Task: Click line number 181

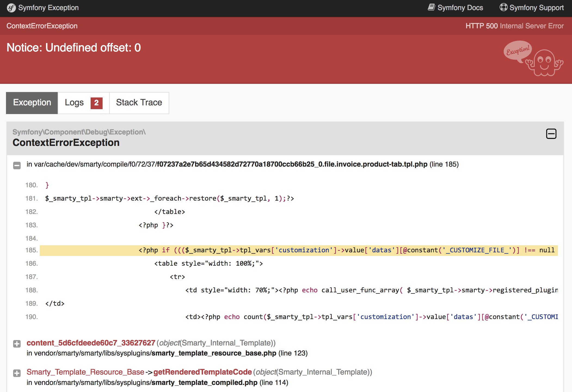Action: coord(32,198)
